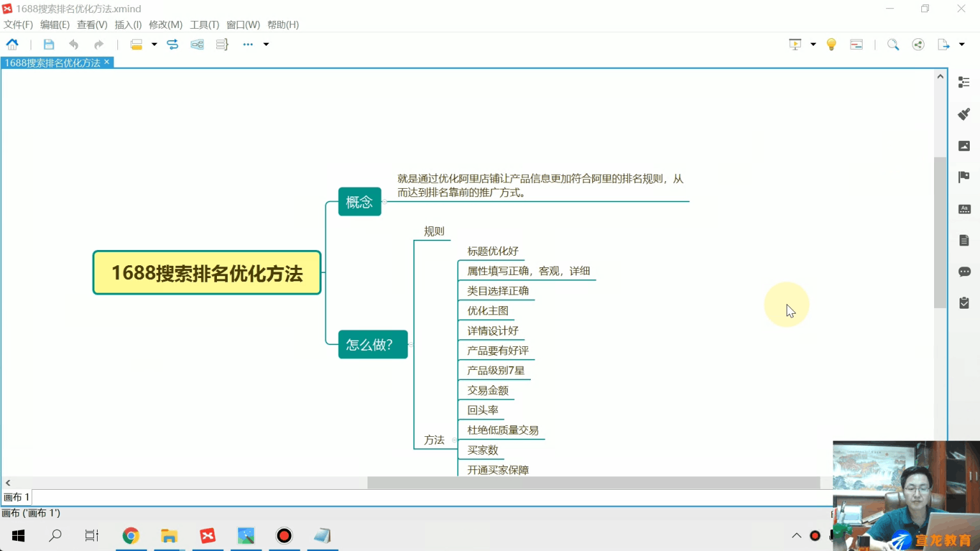Select the 1688搜索排名优化方法 document tab
The width and height of the screenshot is (980, 551).
(x=52, y=62)
